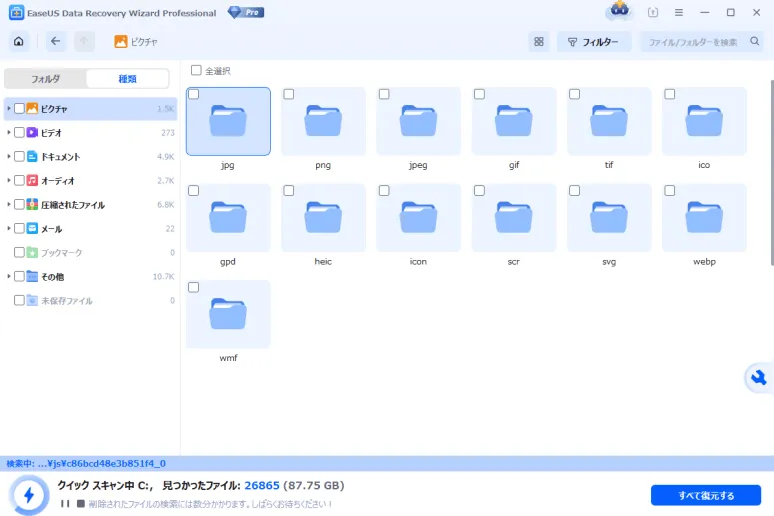Open the フィルター filter button

tap(593, 42)
